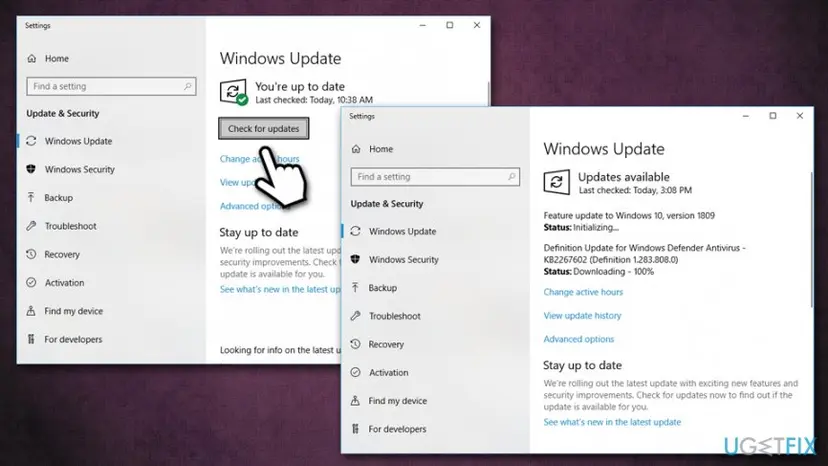Image resolution: width=828 pixels, height=466 pixels.
Task: Click Backup arrow icon in front window
Action: [x=355, y=288]
